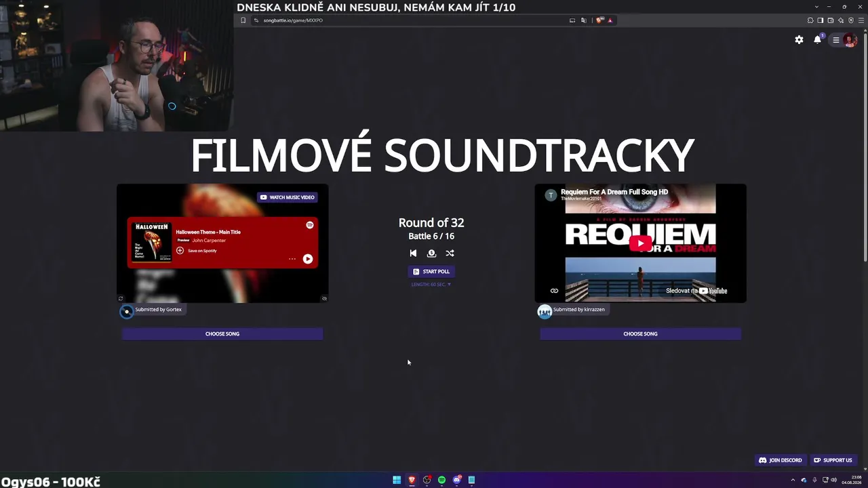Open the browser main menu
The height and width of the screenshot is (488, 868).
pyautogui.click(x=861, y=20)
